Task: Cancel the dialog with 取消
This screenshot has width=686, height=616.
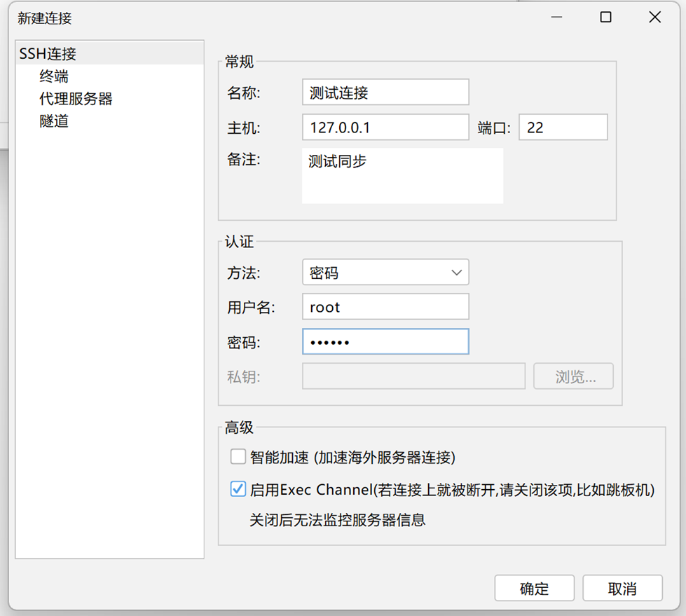Action: click(622, 589)
